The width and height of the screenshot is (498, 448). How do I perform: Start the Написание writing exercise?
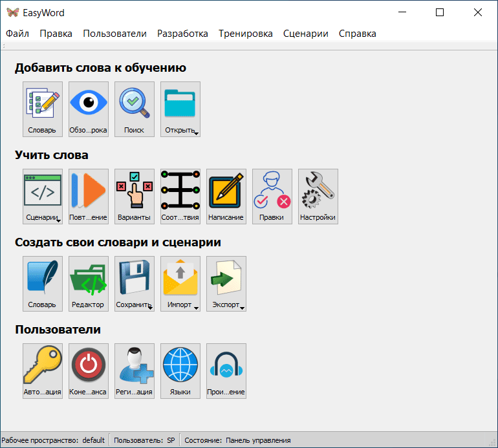coord(226,197)
